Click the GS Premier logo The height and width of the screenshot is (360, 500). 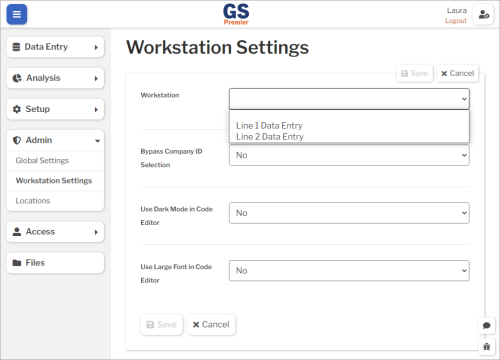click(236, 14)
